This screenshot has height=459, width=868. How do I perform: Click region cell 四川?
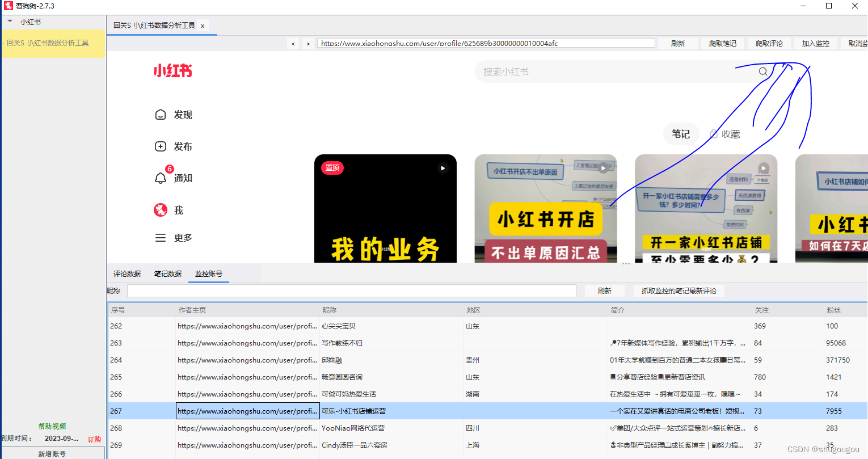point(536,428)
